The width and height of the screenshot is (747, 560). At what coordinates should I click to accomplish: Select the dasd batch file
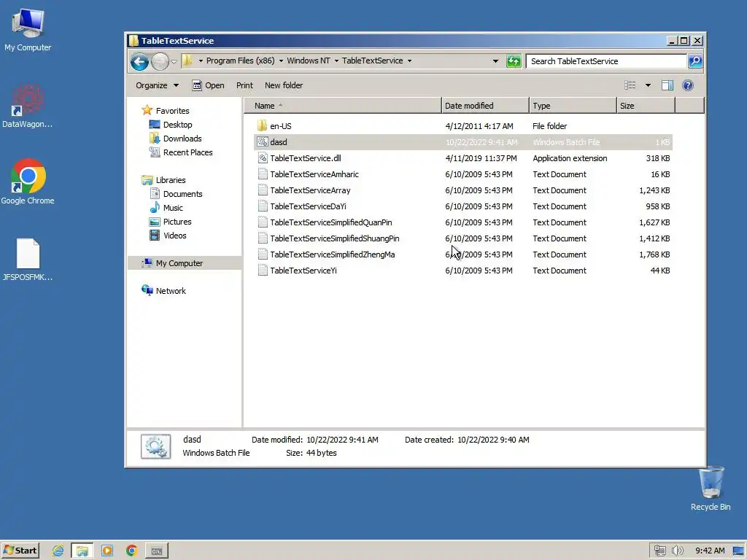pos(463,142)
